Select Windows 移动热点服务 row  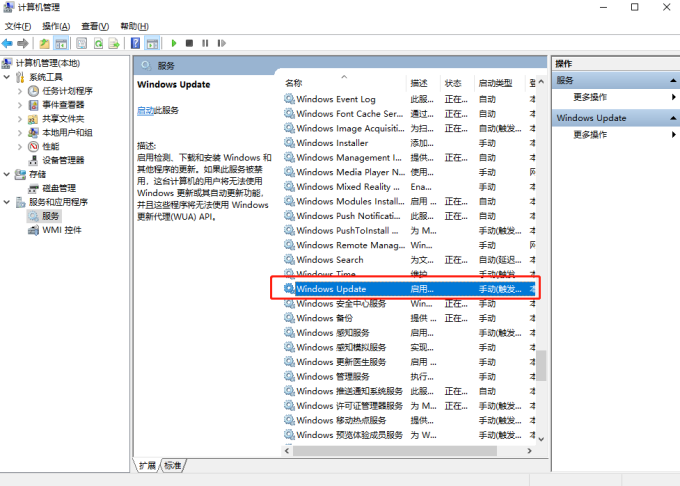409,420
